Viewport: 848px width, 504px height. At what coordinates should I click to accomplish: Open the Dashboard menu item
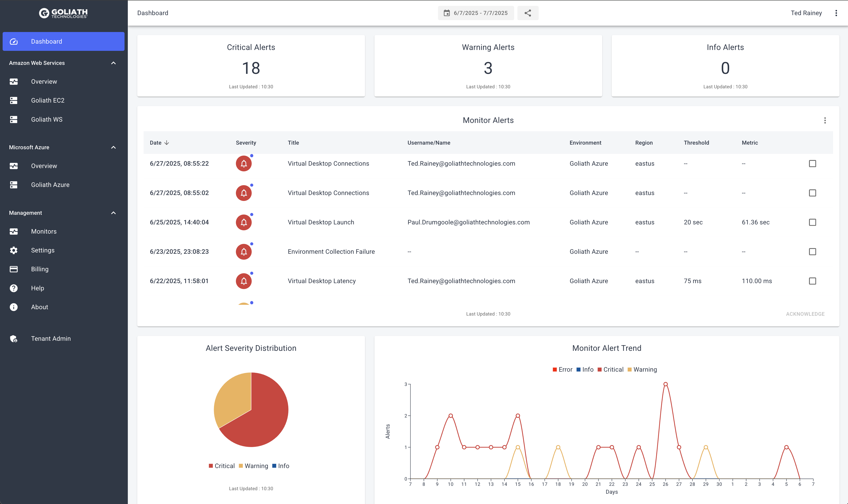pyautogui.click(x=64, y=41)
